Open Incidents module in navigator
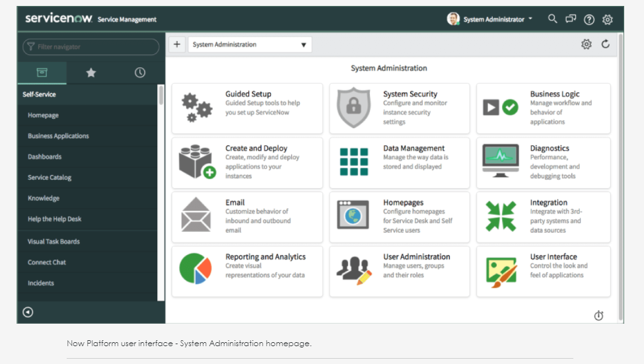The height and width of the screenshot is (364, 644). pos(41,283)
